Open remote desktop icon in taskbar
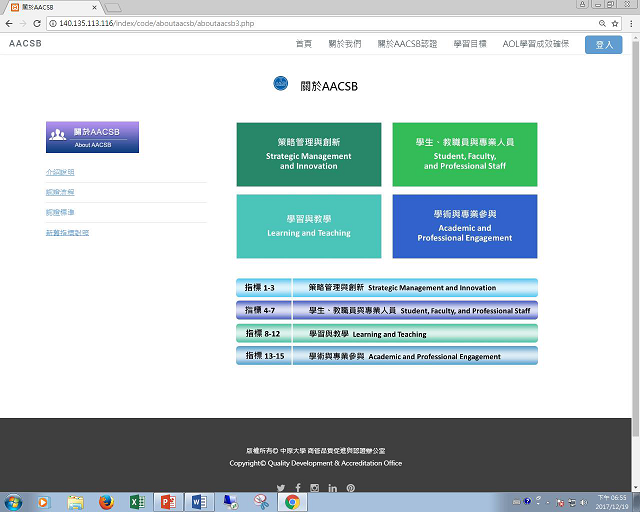Image resolution: width=640 pixels, height=512 pixels. (231, 502)
